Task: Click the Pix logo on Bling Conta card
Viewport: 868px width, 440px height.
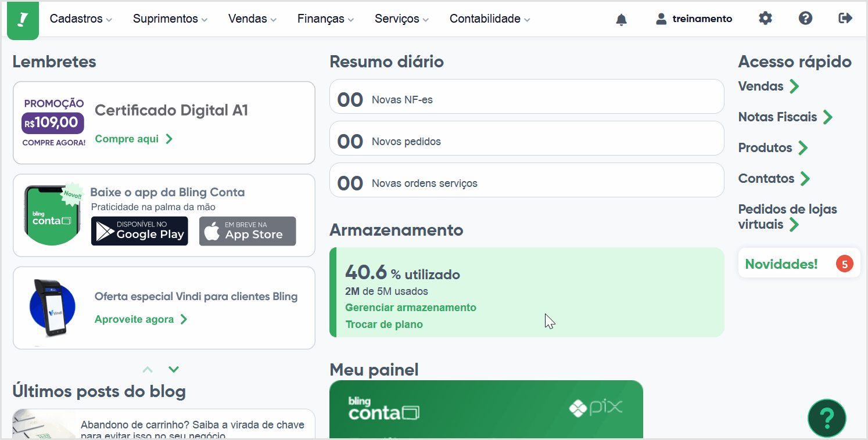Action: tap(596, 407)
